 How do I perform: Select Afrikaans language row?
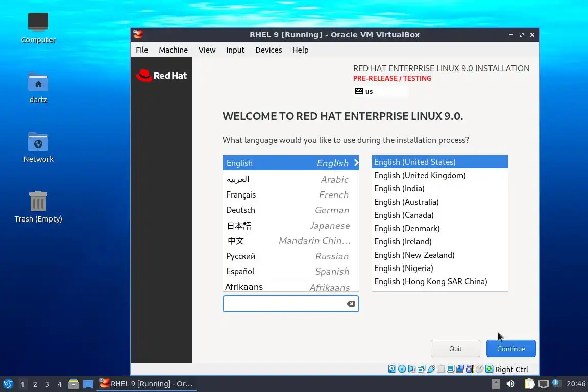pos(290,286)
